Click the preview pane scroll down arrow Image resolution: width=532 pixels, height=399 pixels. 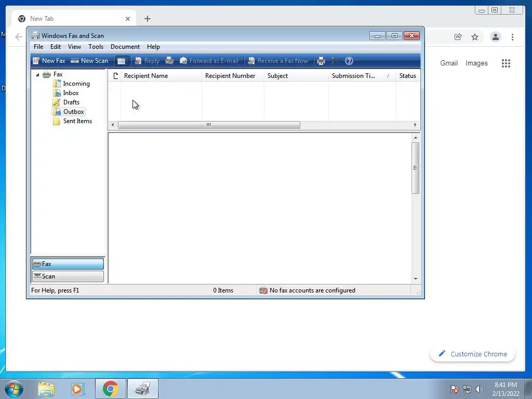(x=415, y=278)
